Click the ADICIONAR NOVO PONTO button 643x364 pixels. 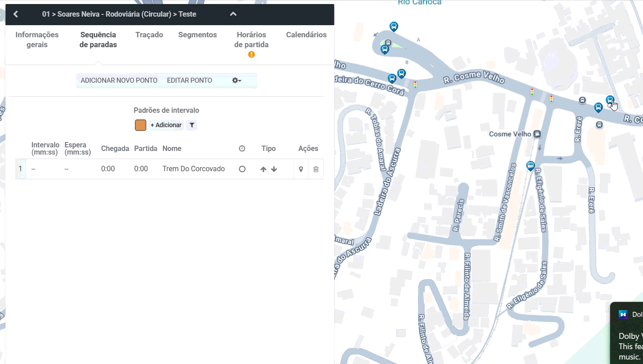tap(119, 80)
